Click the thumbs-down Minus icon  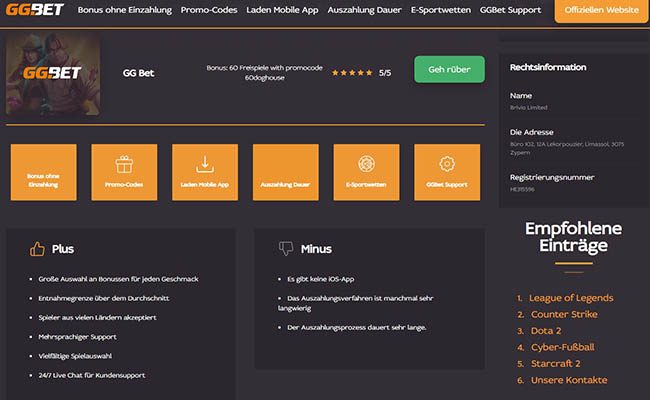(x=286, y=248)
